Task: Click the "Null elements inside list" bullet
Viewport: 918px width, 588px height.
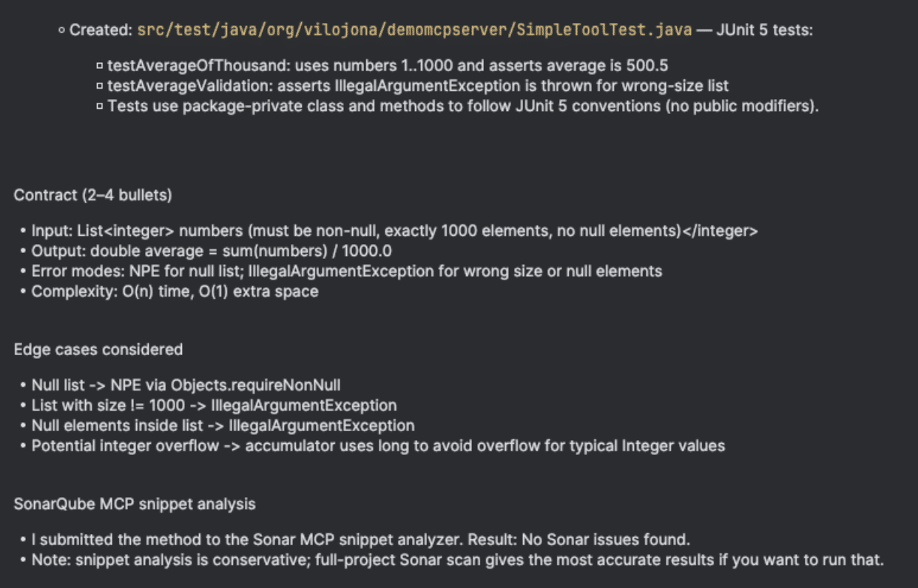Action: click(x=223, y=425)
